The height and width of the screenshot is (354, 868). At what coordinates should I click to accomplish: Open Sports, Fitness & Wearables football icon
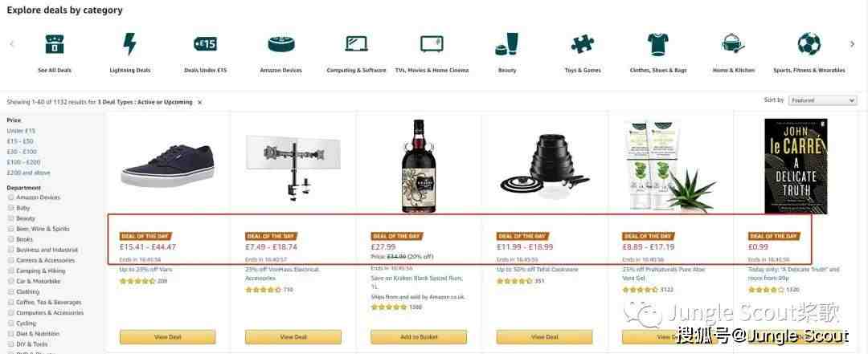[x=809, y=43]
